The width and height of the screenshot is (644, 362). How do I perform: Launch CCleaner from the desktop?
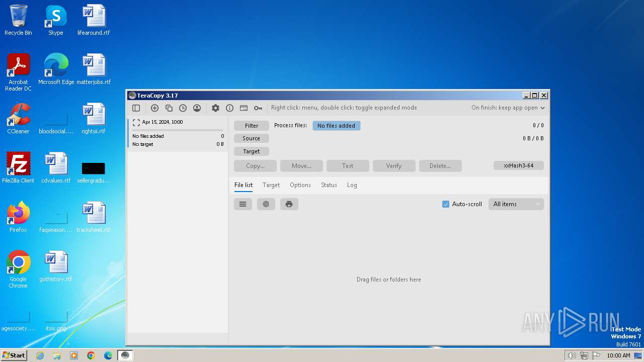click(x=18, y=119)
